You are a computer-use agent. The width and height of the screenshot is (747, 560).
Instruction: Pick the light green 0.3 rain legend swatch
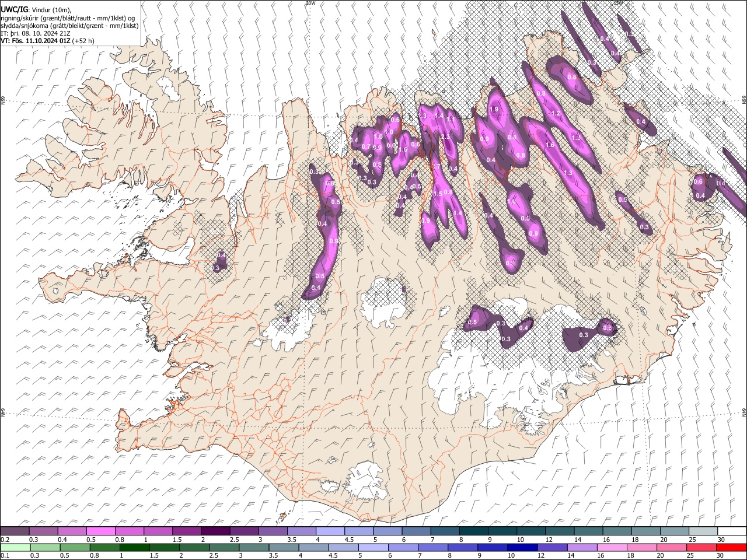[46, 547]
